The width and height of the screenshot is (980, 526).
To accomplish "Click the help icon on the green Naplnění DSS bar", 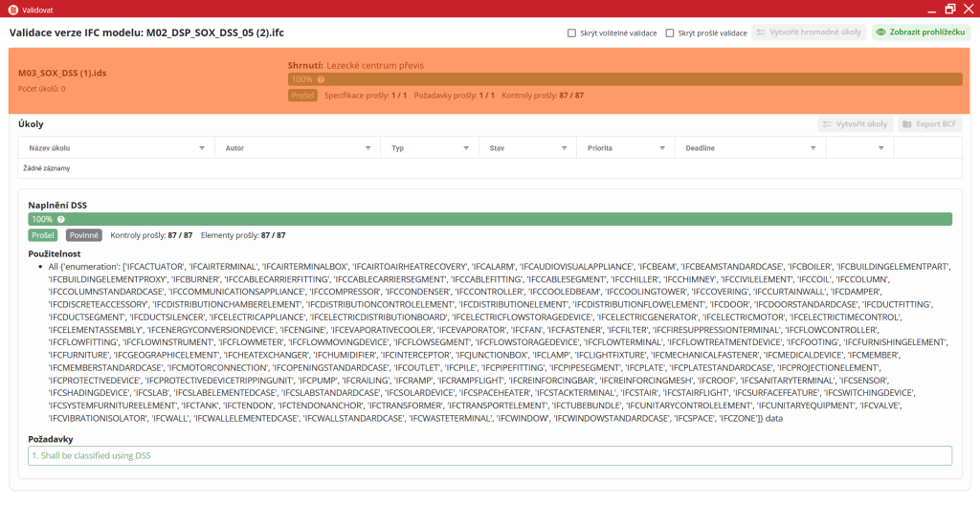I will click(60, 219).
